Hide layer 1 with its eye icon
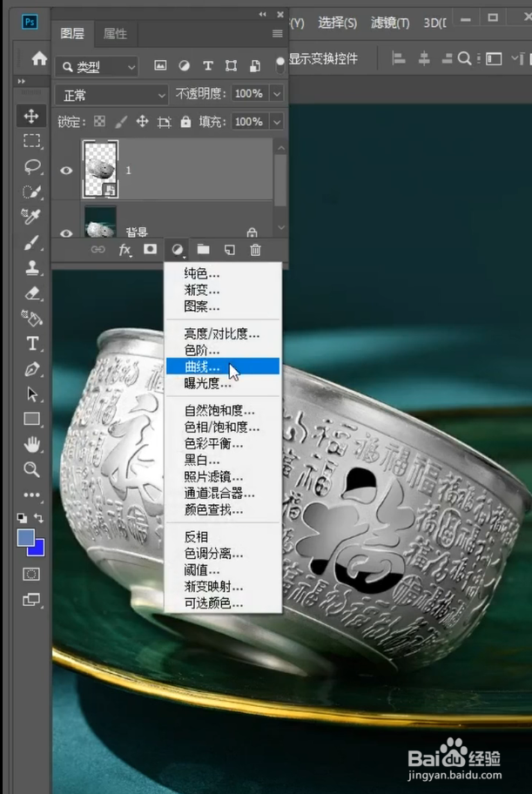Screen dimensions: 532x794 [66, 170]
